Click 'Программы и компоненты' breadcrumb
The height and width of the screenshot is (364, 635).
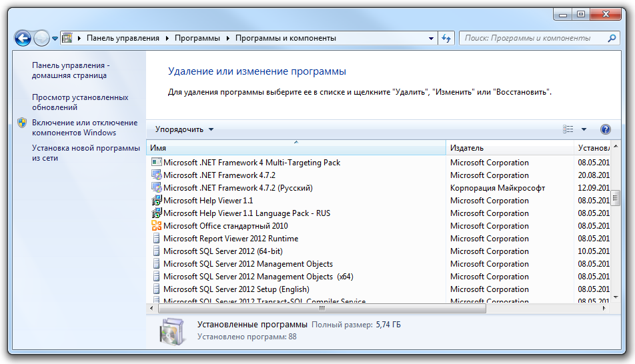pyautogui.click(x=285, y=38)
